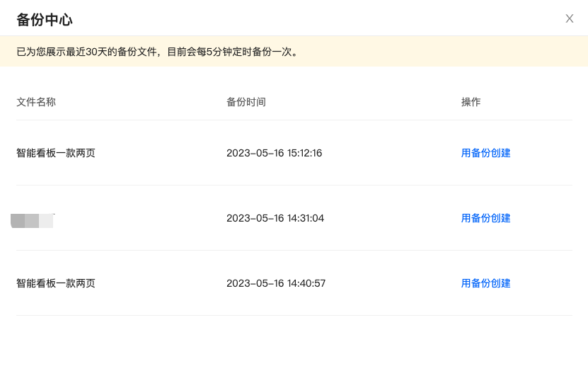Screen dimensions: 588x371
Task: Click the 文件名称 column header
Action: (x=36, y=102)
